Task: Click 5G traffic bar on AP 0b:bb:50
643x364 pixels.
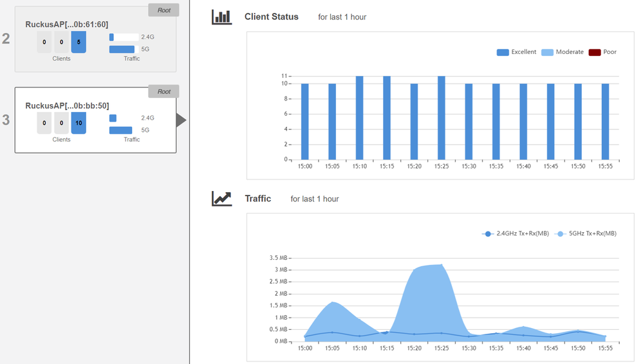Action: click(120, 130)
